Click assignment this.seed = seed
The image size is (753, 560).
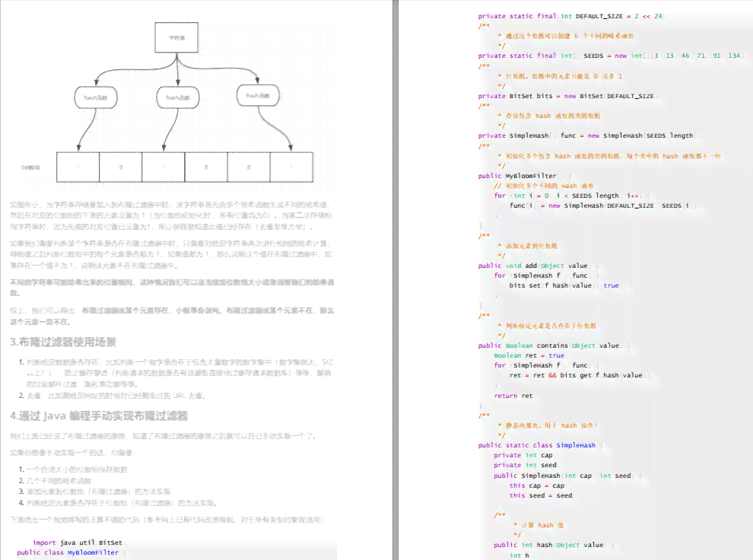tap(541, 495)
